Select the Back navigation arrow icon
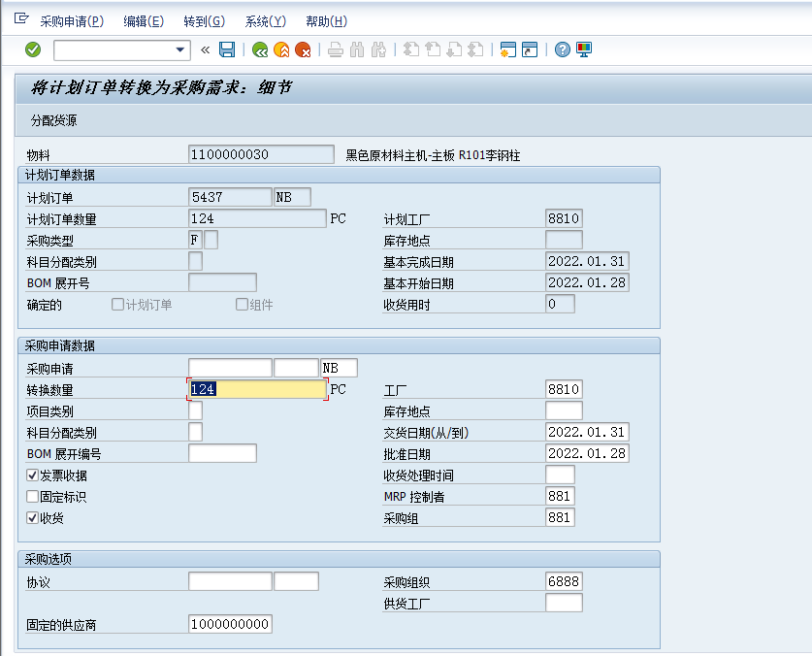This screenshot has width=812, height=656. pos(262,49)
